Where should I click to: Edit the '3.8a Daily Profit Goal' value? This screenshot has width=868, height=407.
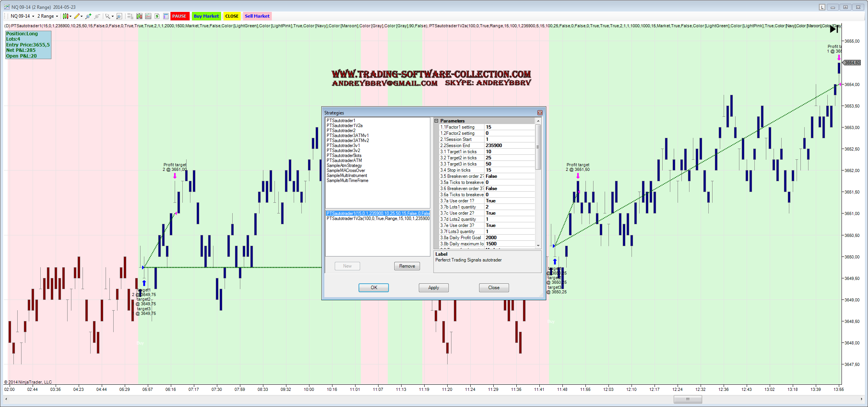[509, 238]
